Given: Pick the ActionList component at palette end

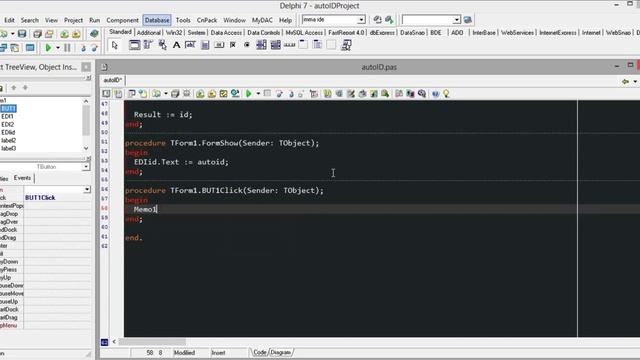Looking at the screenshot, I should point(346,45).
